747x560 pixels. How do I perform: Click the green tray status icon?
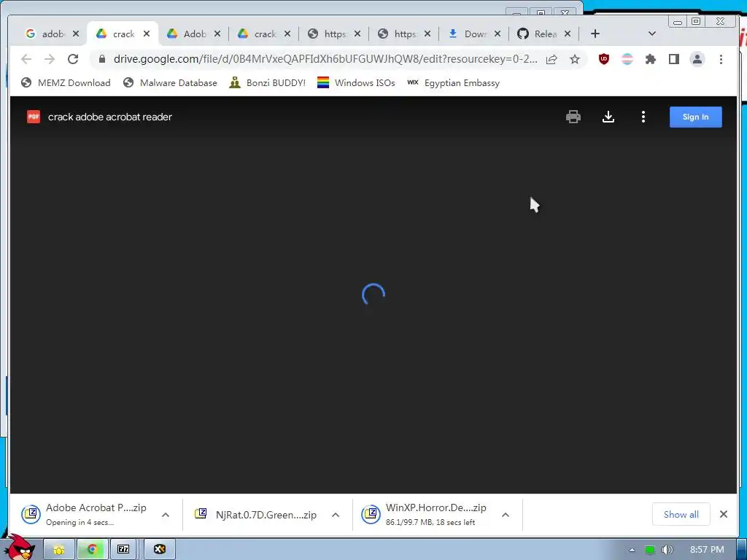pyautogui.click(x=650, y=550)
